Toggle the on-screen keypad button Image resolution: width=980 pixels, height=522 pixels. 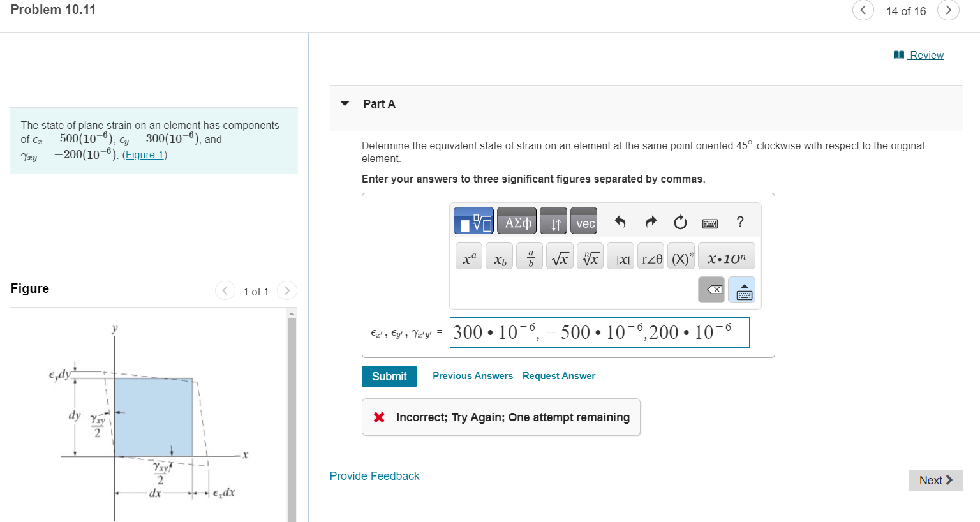[741, 290]
